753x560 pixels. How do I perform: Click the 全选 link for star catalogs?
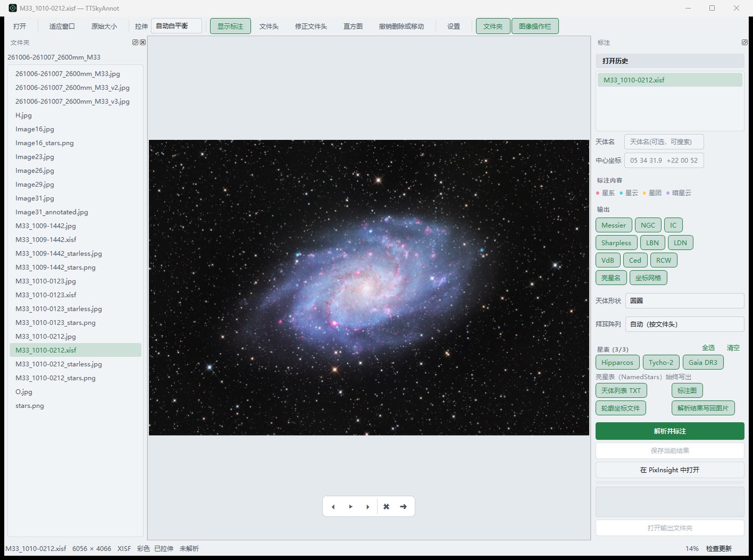pyautogui.click(x=708, y=348)
